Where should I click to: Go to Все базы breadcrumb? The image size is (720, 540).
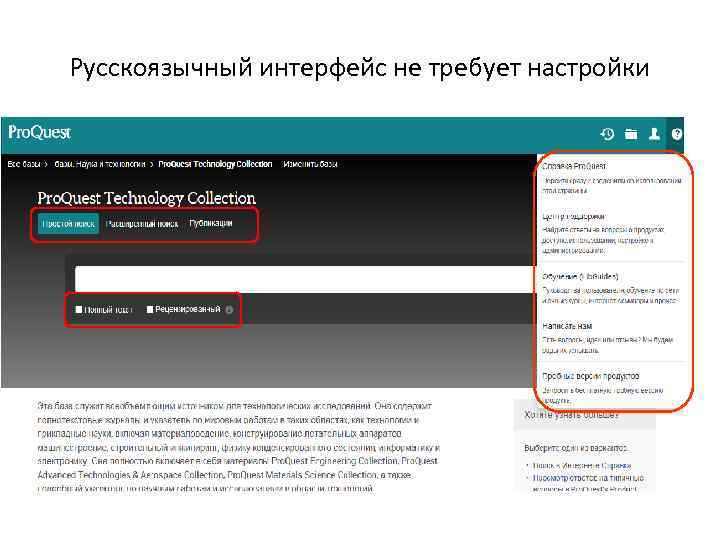[x=23, y=164]
